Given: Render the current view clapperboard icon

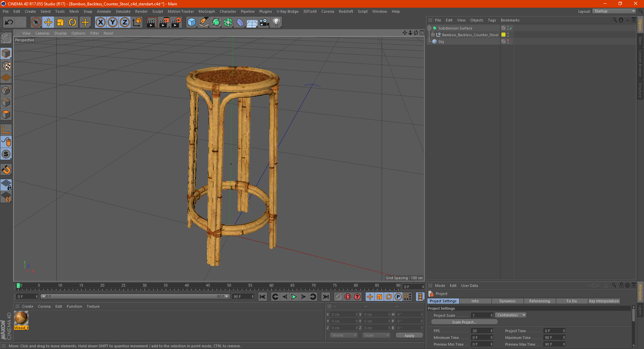Looking at the screenshot, I should coord(152,22).
